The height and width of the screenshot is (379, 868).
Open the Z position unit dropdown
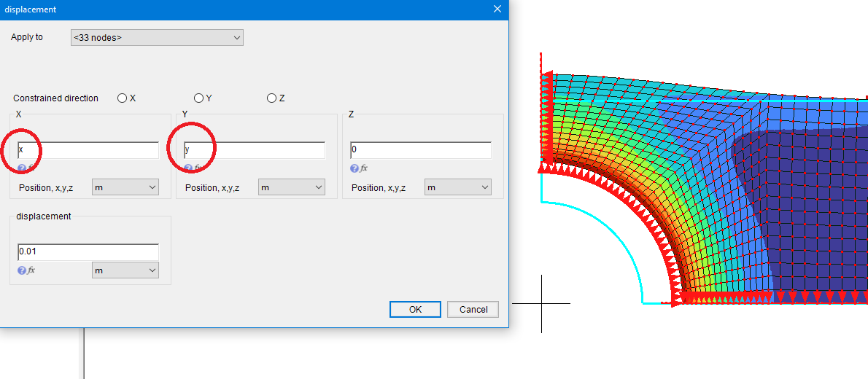[x=458, y=188]
